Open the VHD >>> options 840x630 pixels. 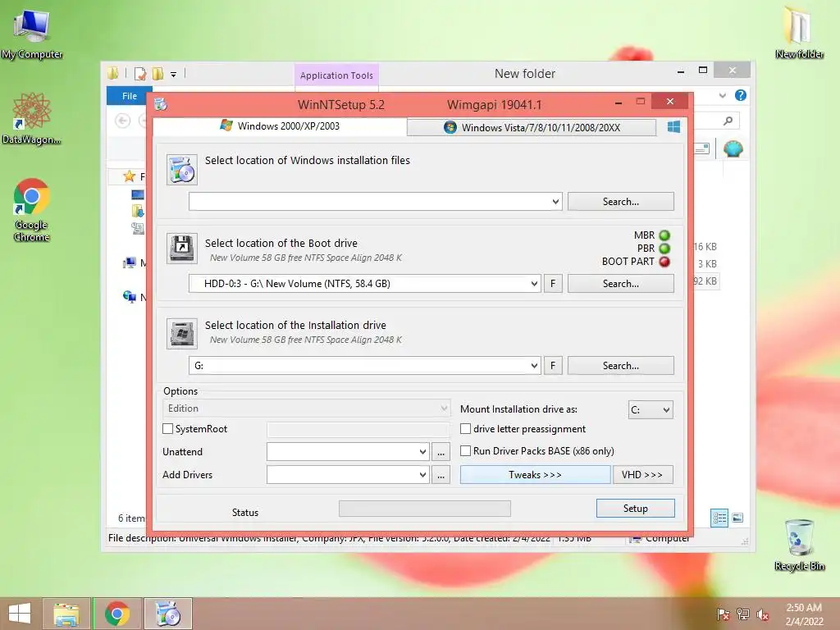(x=642, y=475)
